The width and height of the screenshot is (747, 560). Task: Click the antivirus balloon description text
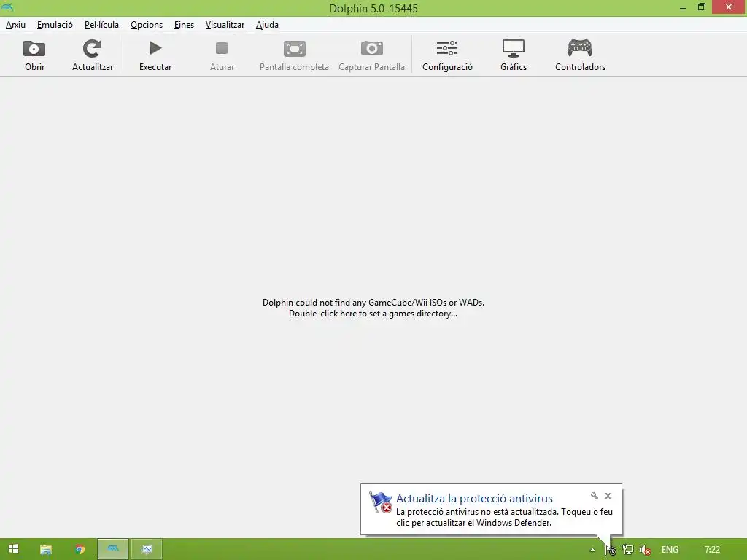(x=505, y=517)
